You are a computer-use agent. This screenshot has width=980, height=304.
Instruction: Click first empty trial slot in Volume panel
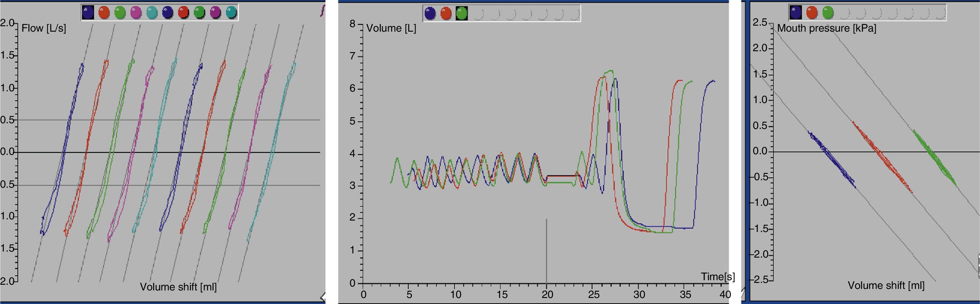pos(478,14)
